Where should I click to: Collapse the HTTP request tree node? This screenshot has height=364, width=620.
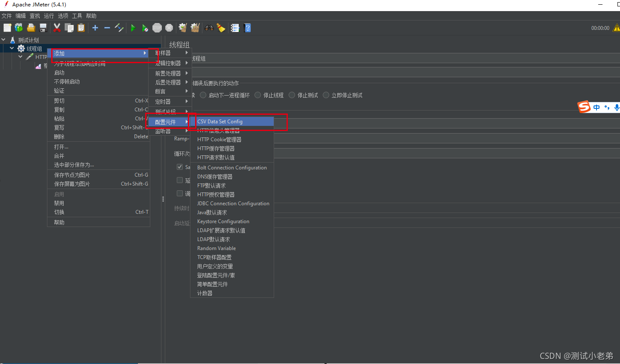click(20, 57)
